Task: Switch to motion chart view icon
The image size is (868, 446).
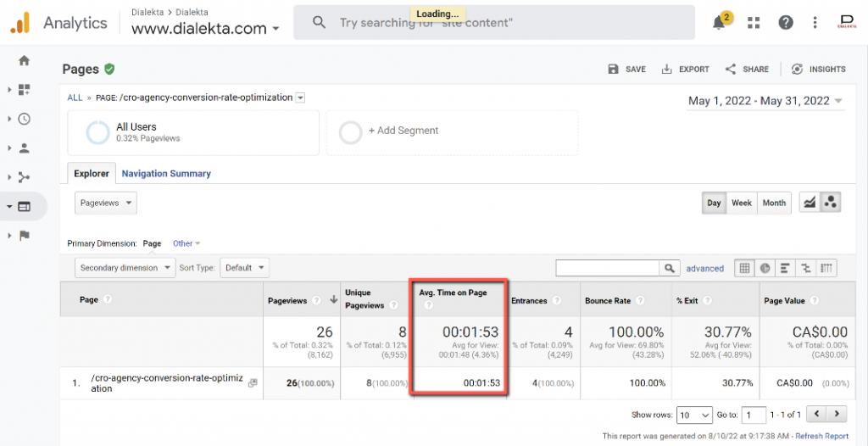Action: pyautogui.click(x=830, y=203)
